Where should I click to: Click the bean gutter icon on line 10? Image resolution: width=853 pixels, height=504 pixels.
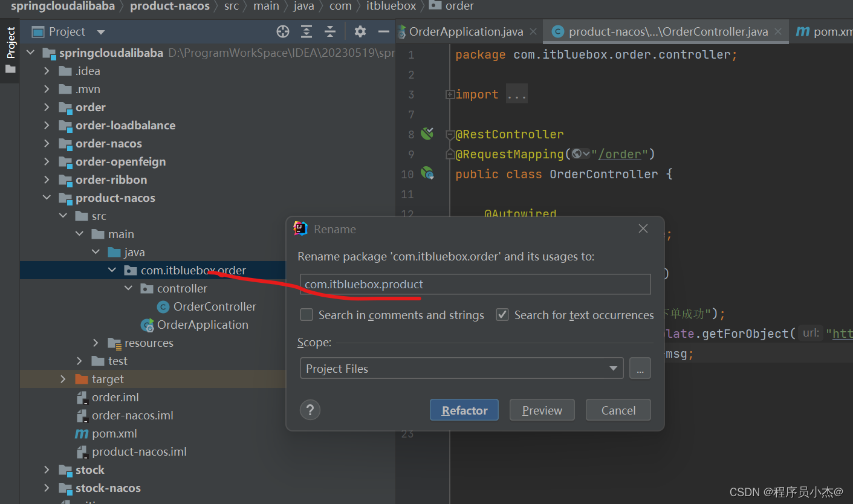[x=427, y=173]
